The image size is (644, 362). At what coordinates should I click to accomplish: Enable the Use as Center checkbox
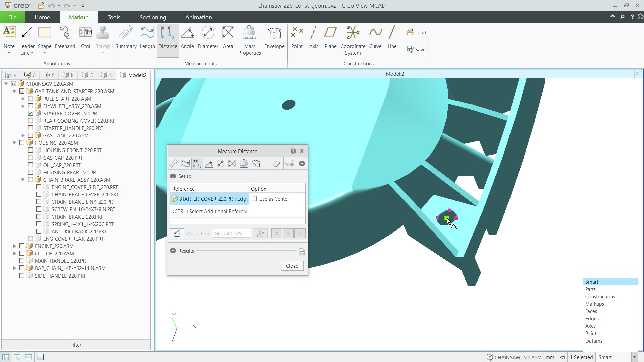254,199
